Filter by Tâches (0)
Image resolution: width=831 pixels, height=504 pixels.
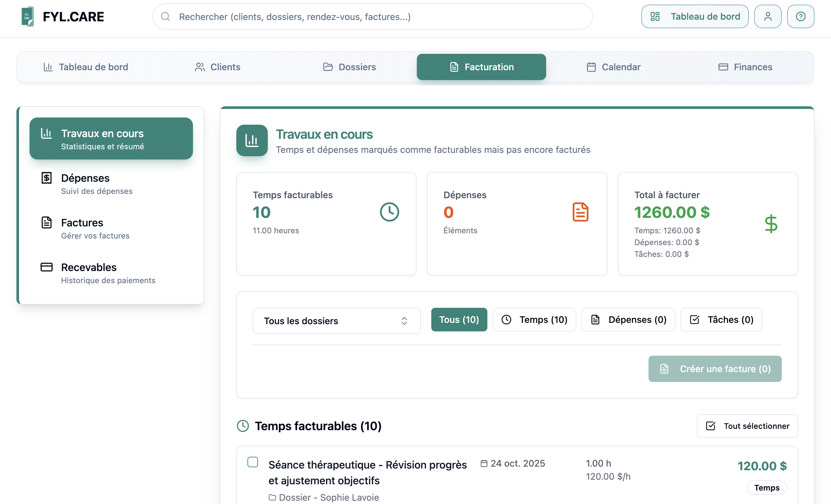[721, 320]
